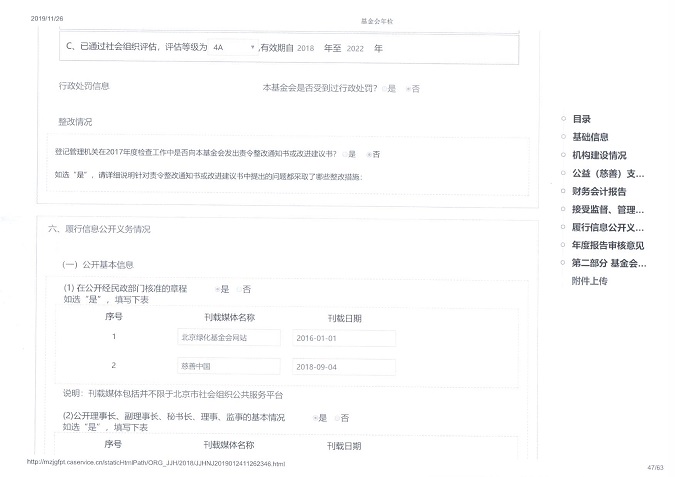Click the 慈善中国 media name field

coord(229,366)
